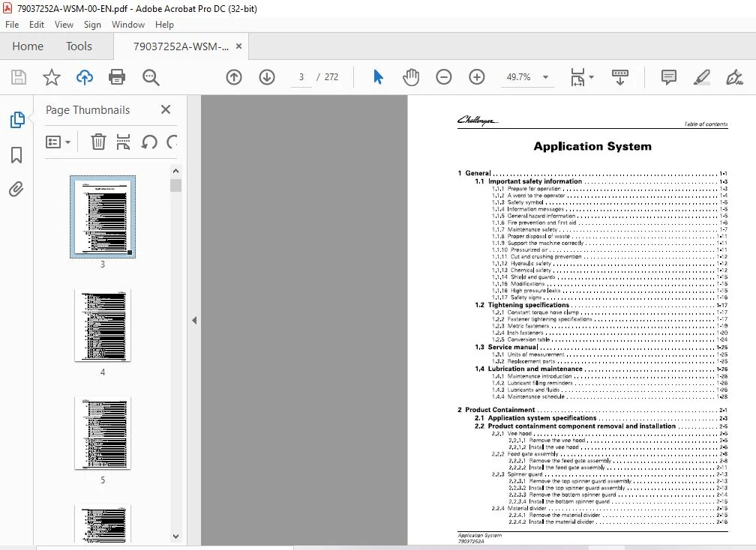756x550 pixels.
Task: Open the Find text magnifier tool
Action: pos(151,77)
